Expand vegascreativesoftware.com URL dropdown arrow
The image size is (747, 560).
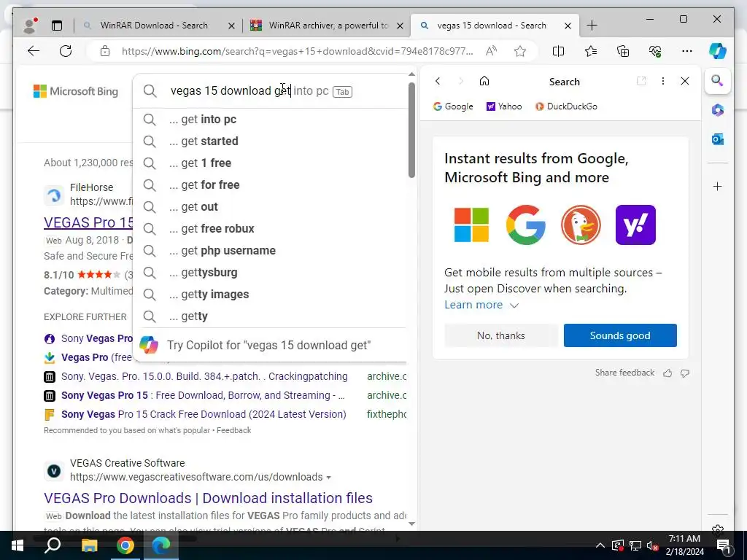[329, 477]
